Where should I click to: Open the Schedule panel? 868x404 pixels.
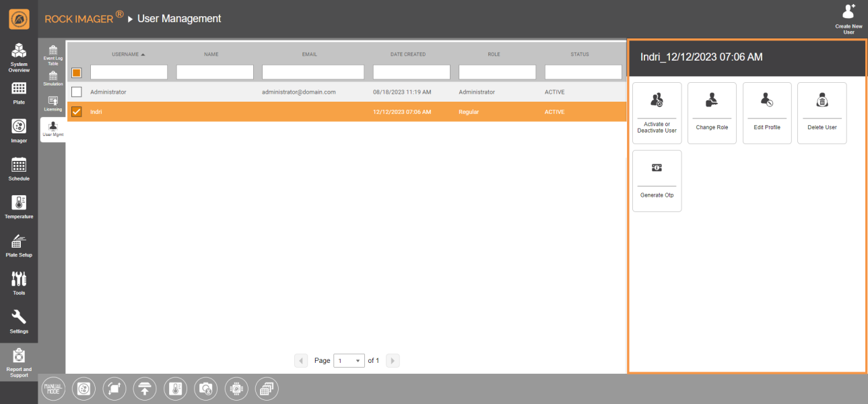(x=18, y=168)
